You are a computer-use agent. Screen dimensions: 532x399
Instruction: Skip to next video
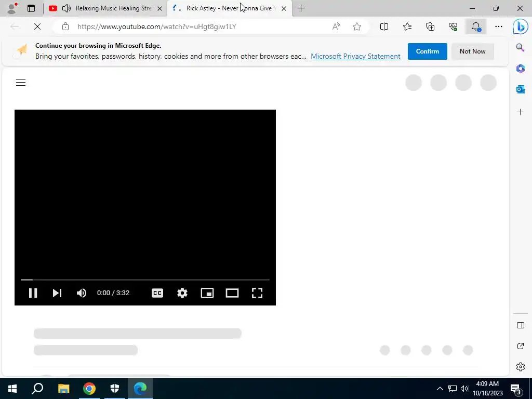(x=57, y=293)
